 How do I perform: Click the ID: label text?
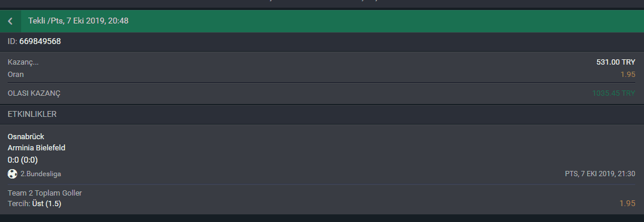coord(12,42)
